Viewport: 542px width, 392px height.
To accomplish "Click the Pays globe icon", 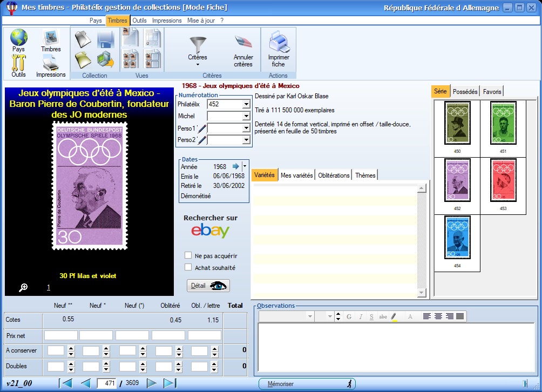I will point(19,38).
